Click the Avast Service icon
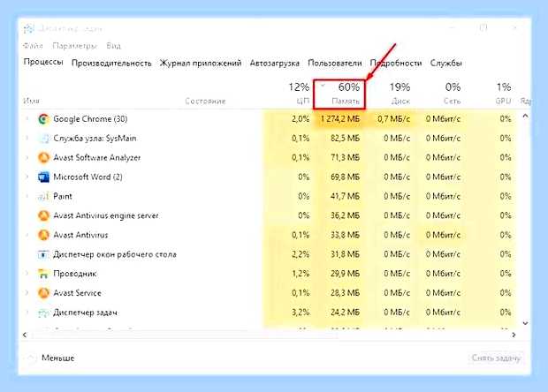Viewport: 548px width, 392px height. 43,293
